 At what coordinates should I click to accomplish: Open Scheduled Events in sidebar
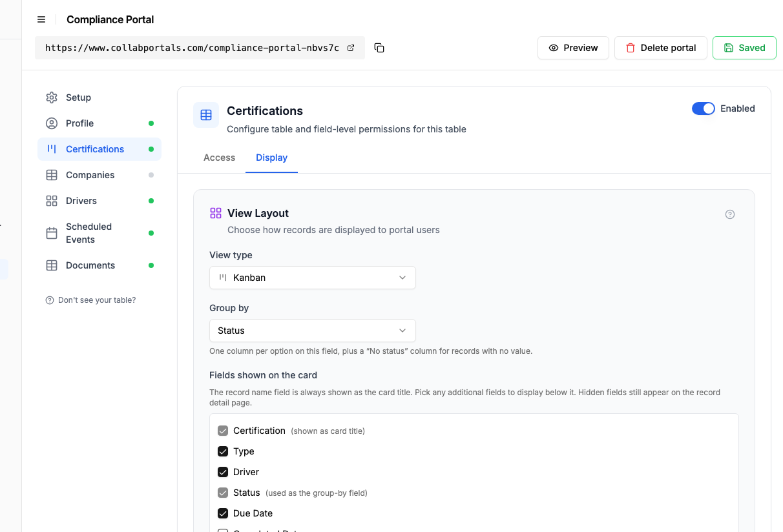99,233
